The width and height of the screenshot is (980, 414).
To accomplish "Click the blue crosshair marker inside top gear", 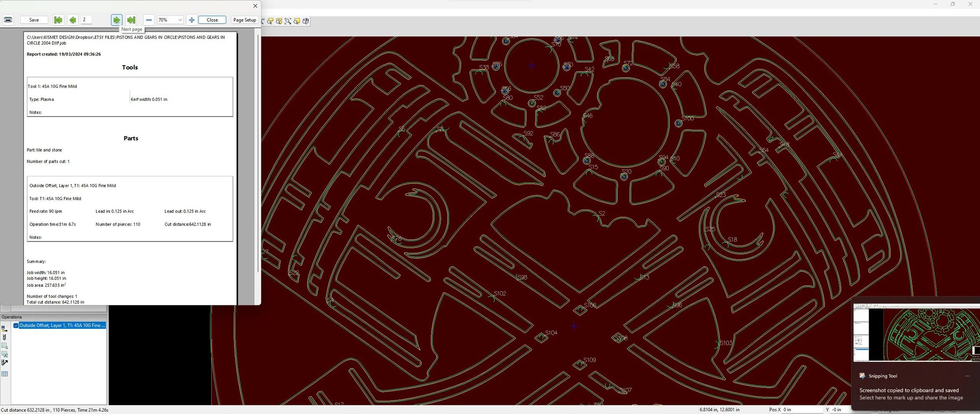I will coord(532,66).
